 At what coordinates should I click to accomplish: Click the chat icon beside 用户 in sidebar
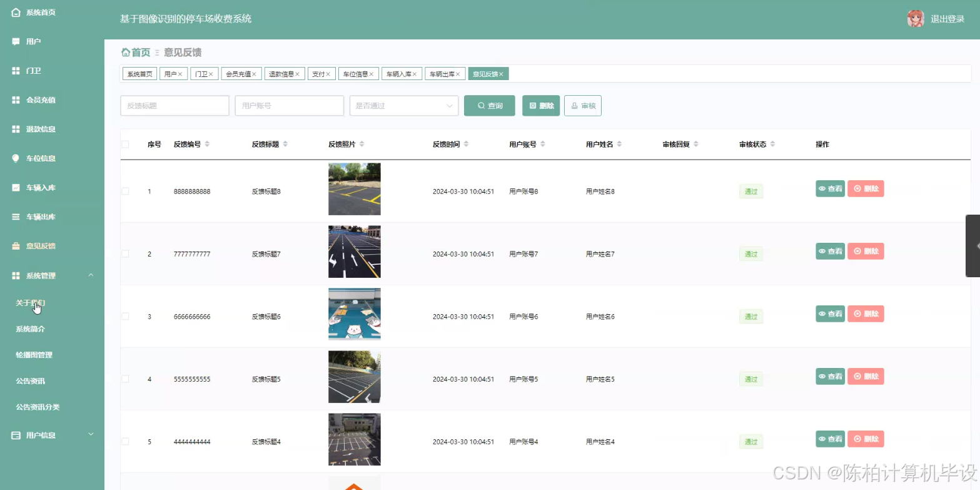click(16, 41)
